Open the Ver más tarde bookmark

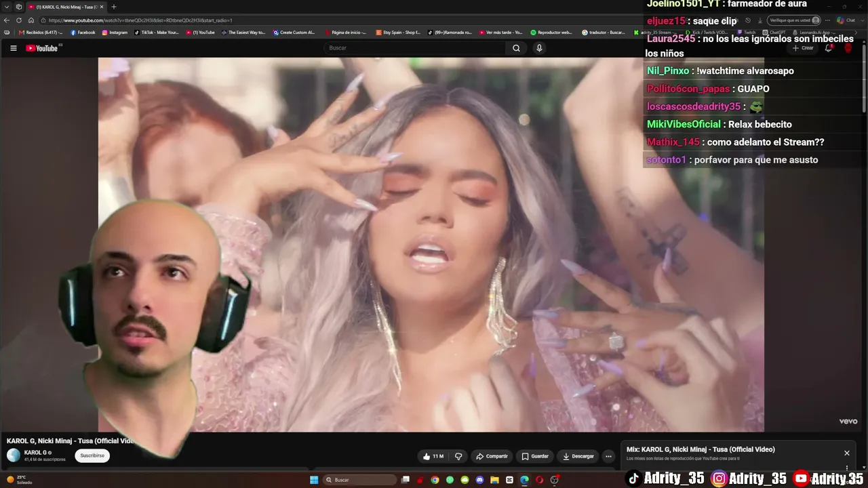[500, 33]
